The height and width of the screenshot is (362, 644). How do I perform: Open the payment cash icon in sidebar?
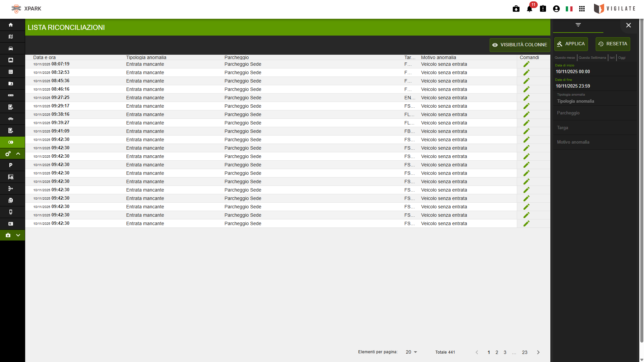point(11,224)
